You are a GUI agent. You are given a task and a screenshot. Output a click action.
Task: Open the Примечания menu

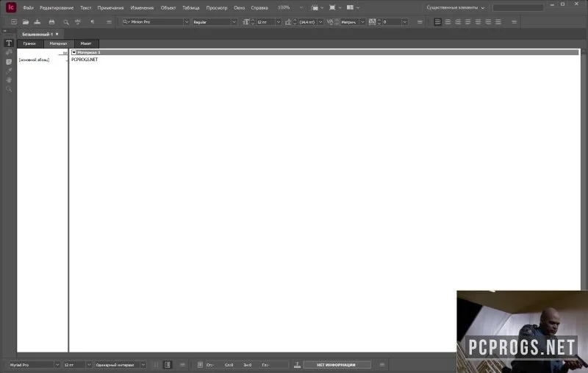click(110, 7)
